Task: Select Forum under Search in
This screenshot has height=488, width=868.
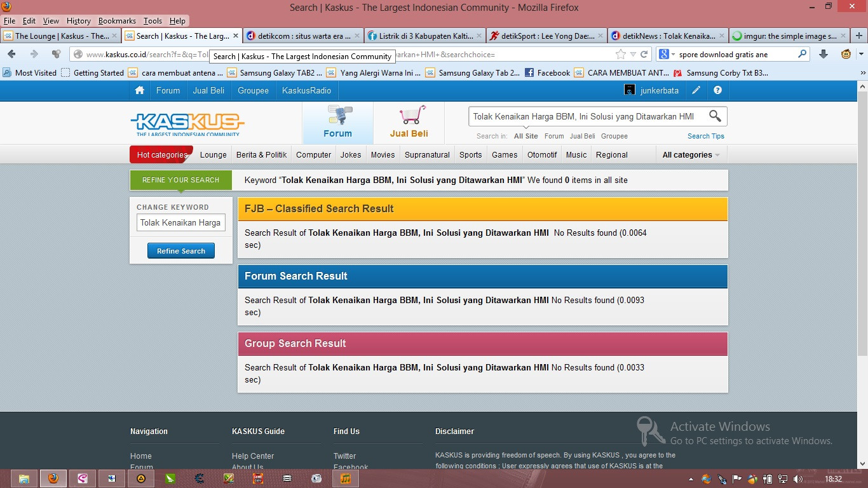Action: 554,136
